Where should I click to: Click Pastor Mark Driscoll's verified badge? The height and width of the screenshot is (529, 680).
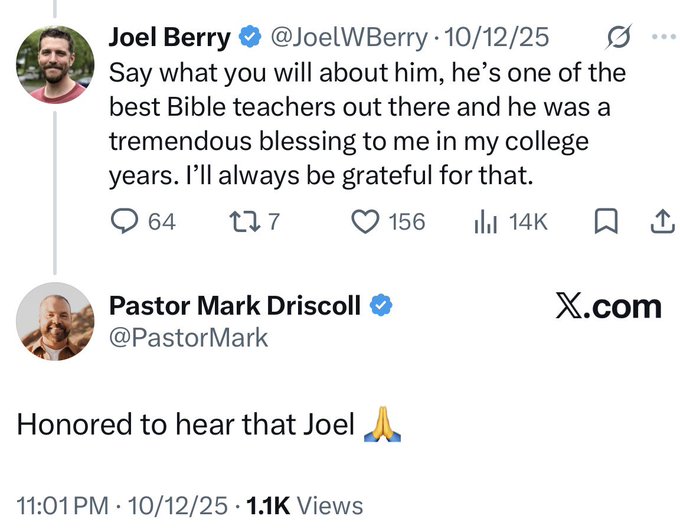pos(381,305)
